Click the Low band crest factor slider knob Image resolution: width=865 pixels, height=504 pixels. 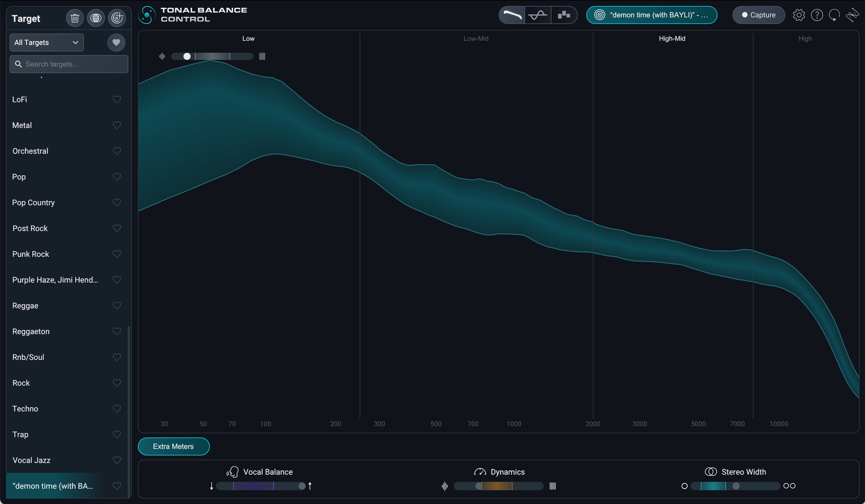187,56
